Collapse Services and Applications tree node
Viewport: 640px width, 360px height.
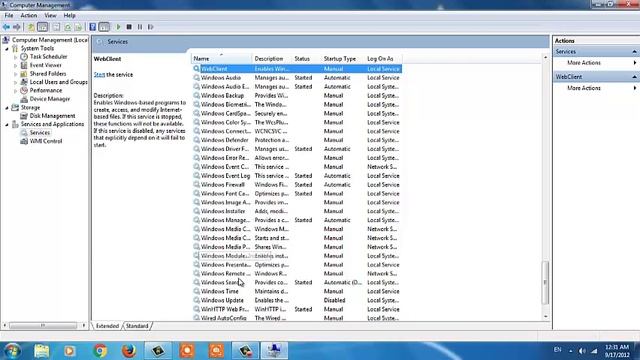tap(7, 124)
